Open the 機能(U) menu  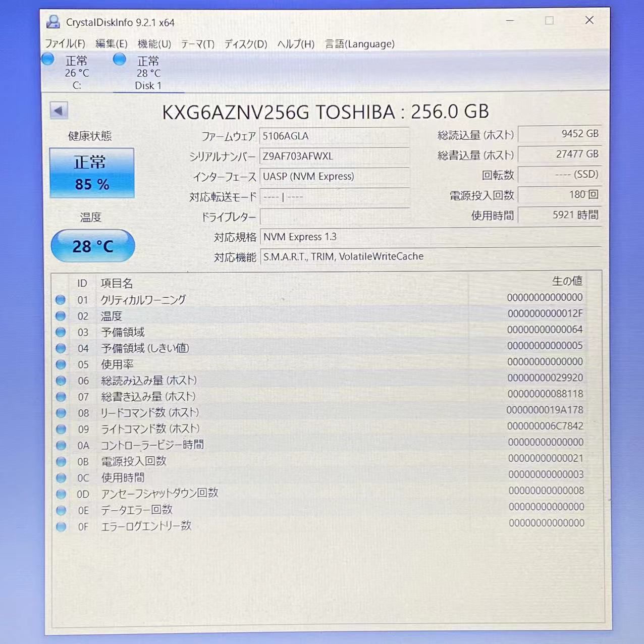152,44
